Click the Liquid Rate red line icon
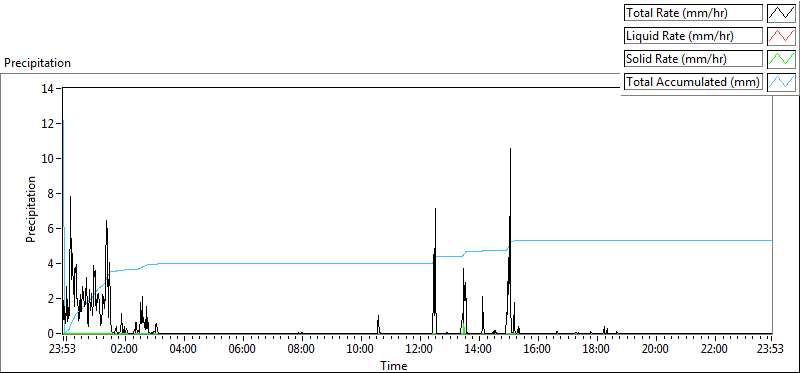The height and width of the screenshot is (373, 800). pos(782,36)
